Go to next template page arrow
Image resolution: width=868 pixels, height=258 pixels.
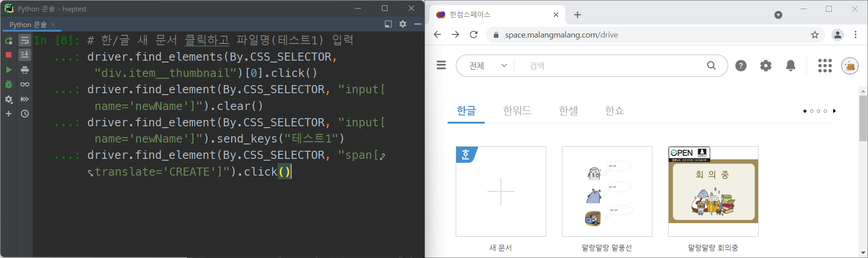(x=835, y=111)
